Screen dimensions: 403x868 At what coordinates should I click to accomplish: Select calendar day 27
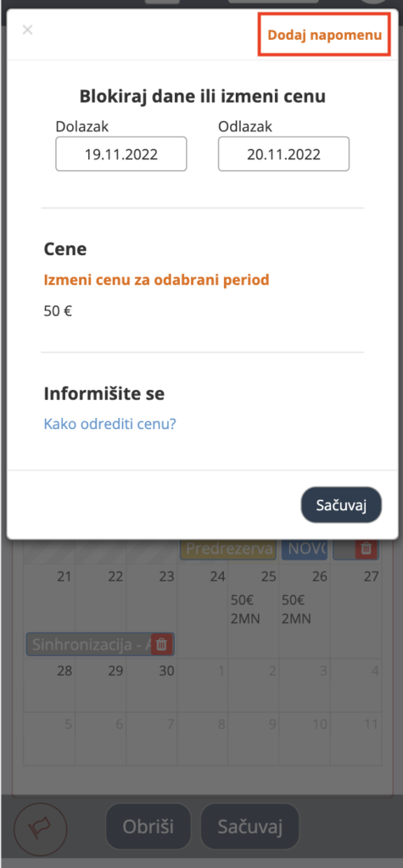[x=355, y=599]
